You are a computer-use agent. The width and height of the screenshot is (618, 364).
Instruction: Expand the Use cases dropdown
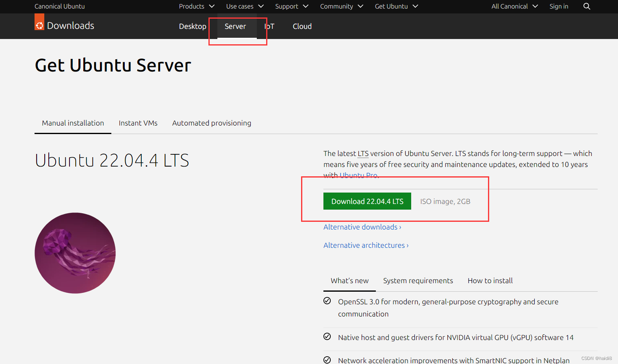245,6
